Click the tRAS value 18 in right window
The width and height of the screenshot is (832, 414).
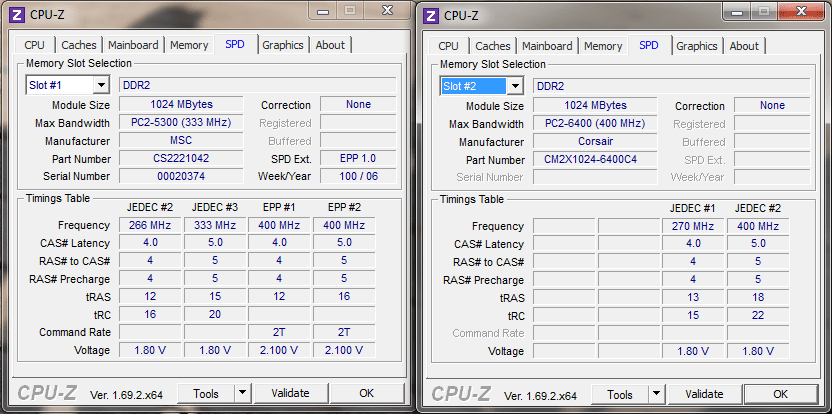[x=758, y=297]
